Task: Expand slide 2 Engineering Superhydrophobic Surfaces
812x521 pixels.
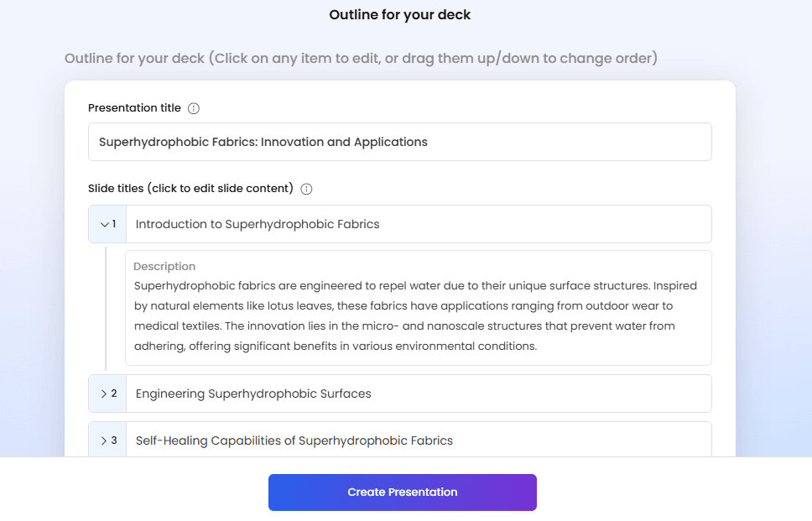Action: click(103, 393)
